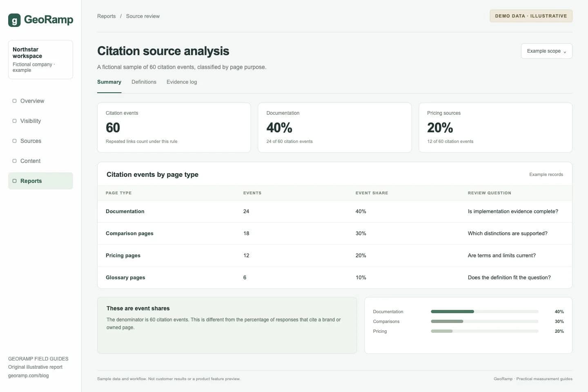
Task: Click the Demo Data Illustrative badge
Action: (531, 16)
